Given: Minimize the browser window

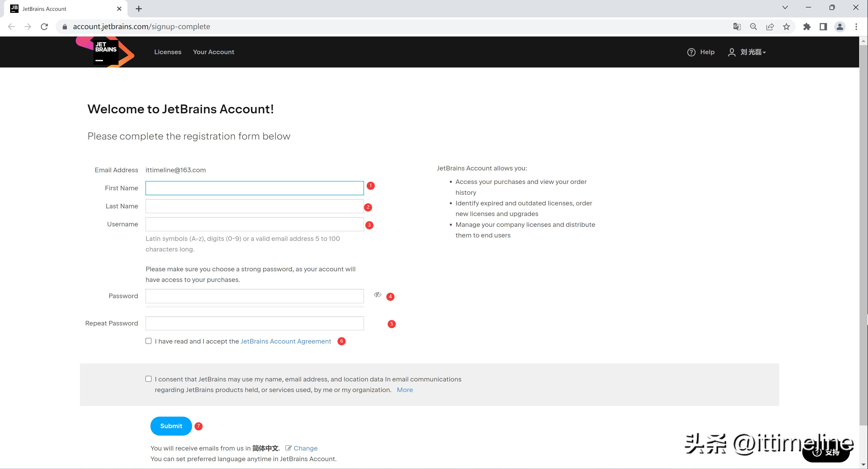Looking at the screenshot, I should [x=808, y=7].
